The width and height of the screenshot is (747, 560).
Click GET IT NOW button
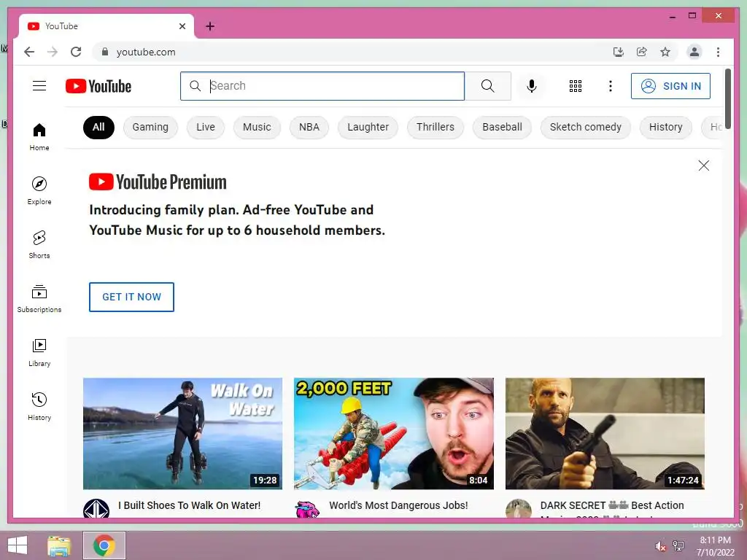tap(131, 297)
